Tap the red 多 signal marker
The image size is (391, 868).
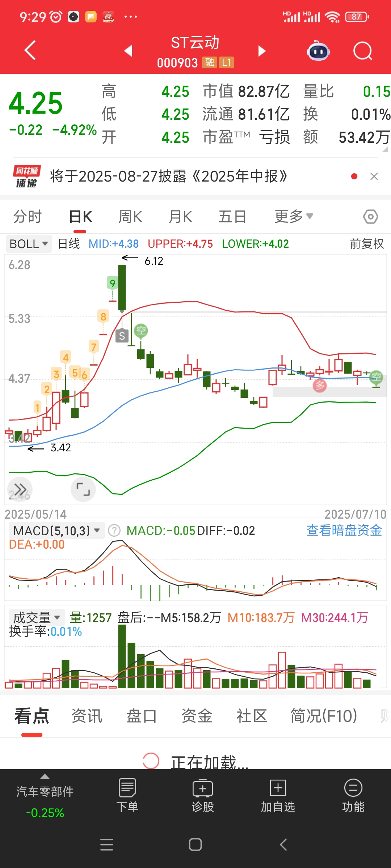pyautogui.click(x=320, y=386)
